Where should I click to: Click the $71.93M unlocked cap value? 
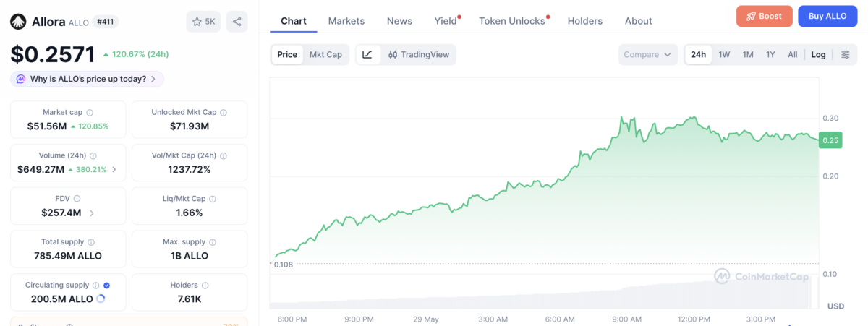[190, 126]
